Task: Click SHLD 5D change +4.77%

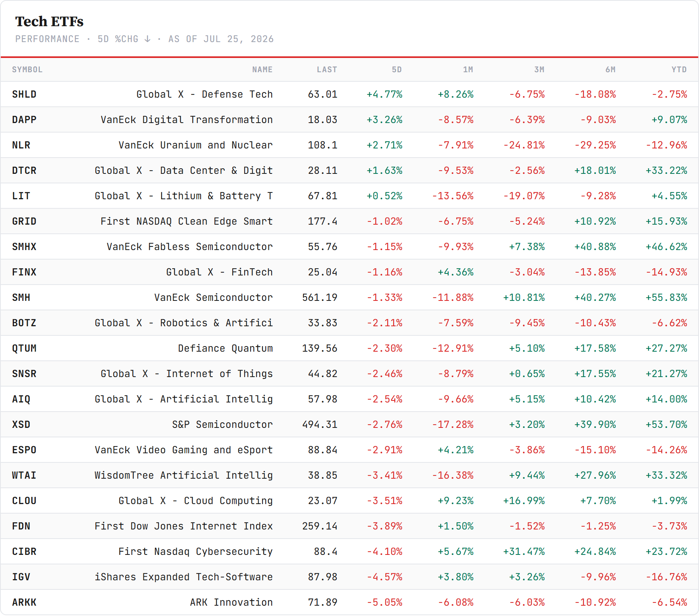Action: point(384,94)
